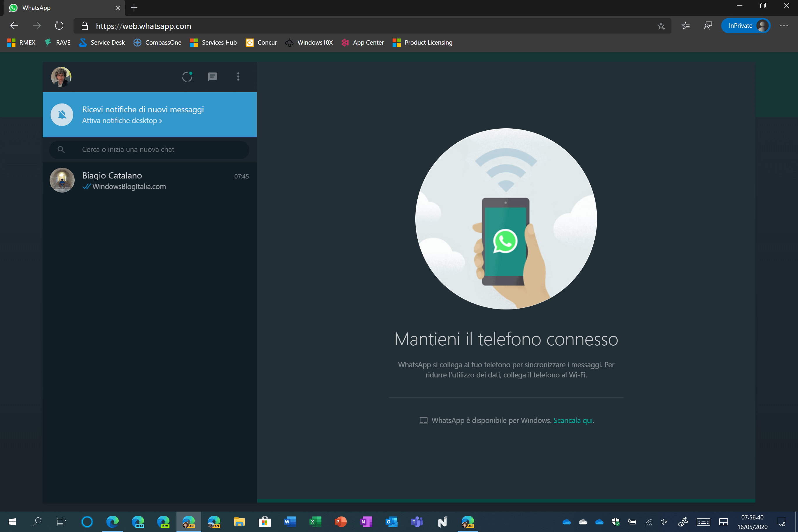The image size is (798, 532).
Task: Launch Word from the taskbar
Action: (290, 522)
